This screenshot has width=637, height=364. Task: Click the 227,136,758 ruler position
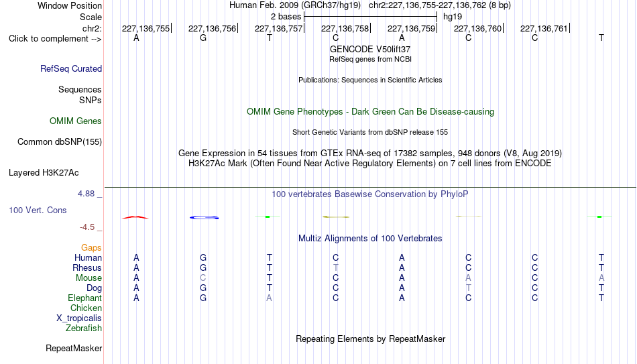345,28
